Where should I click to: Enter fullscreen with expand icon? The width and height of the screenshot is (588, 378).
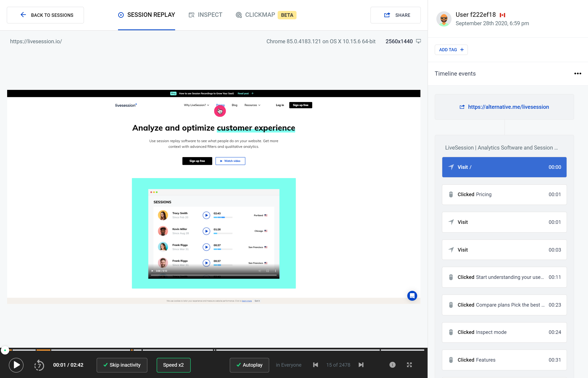[x=409, y=365]
